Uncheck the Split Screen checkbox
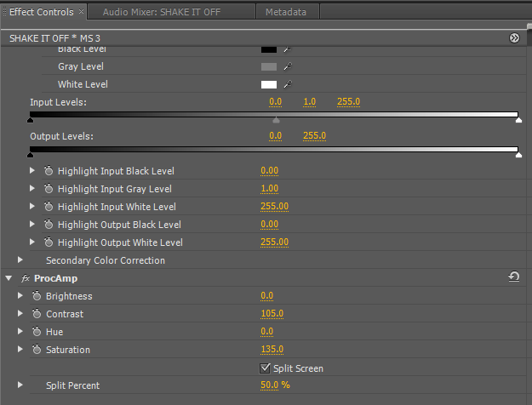 pos(265,368)
